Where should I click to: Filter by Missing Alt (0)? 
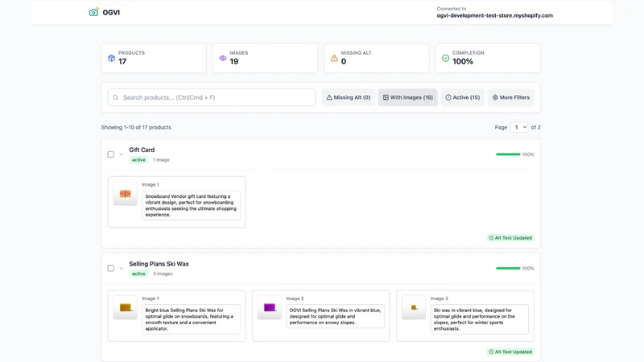(349, 97)
